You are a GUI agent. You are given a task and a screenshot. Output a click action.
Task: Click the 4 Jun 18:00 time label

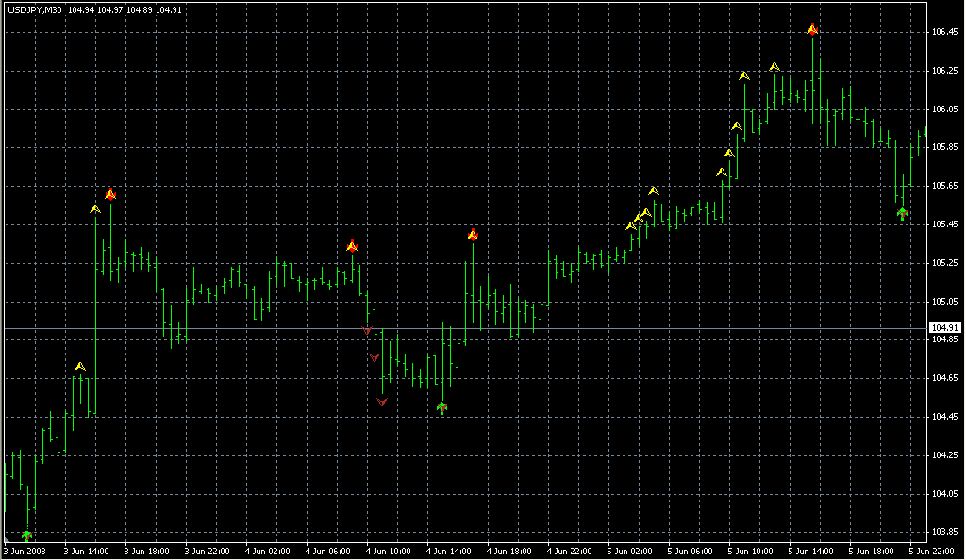click(508, 552)
